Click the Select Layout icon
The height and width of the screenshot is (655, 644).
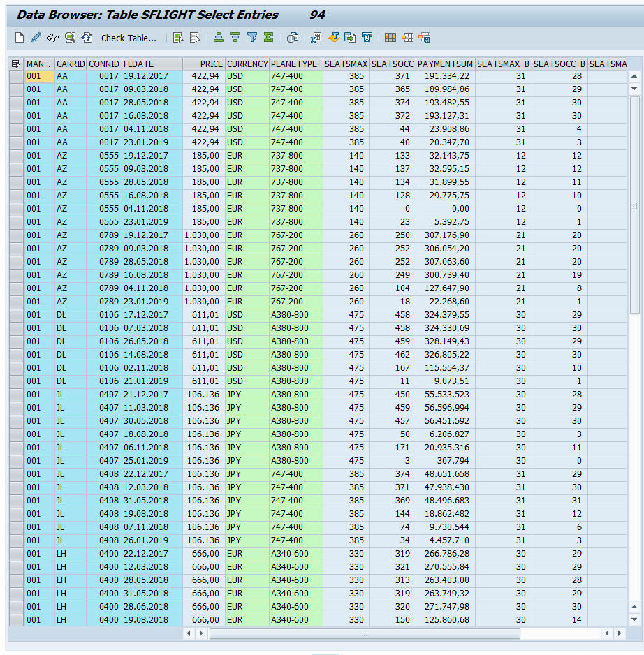407,38
